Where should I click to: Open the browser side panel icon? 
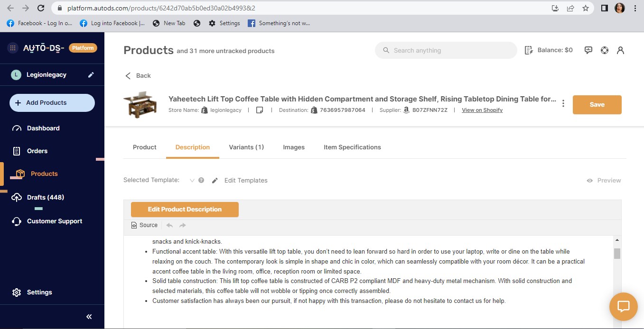(605, 8)
